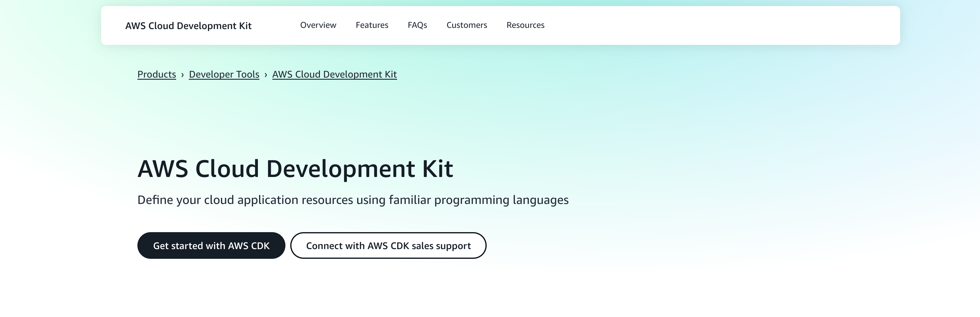
Task: Click the white navigation header bar
Action: click(685, 25)
